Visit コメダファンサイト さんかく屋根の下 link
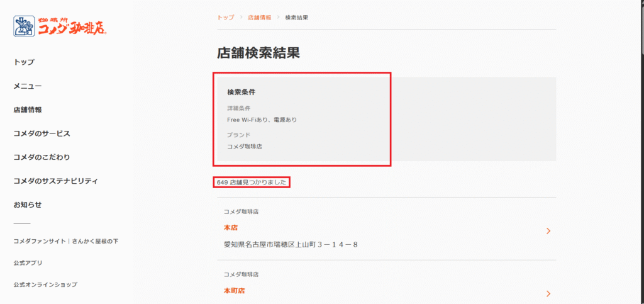Image resolution: width=644 pixels, height=304 pixels. (x=65, y=241)
